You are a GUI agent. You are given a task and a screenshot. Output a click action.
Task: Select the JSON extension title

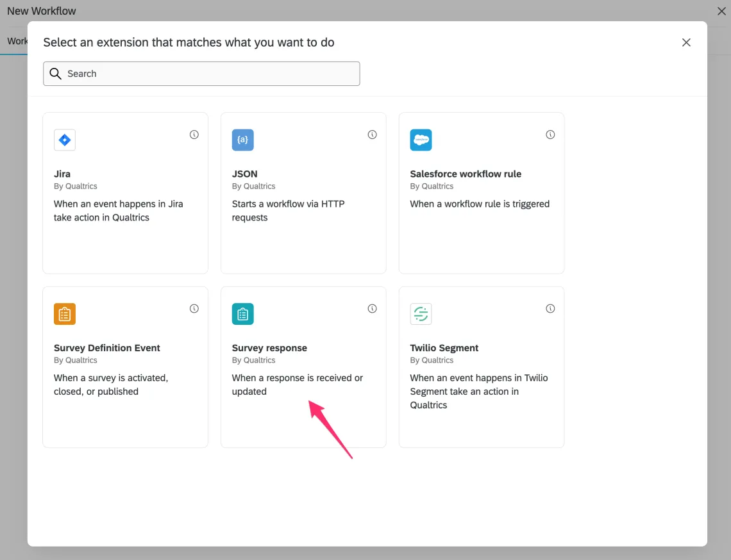245,174
